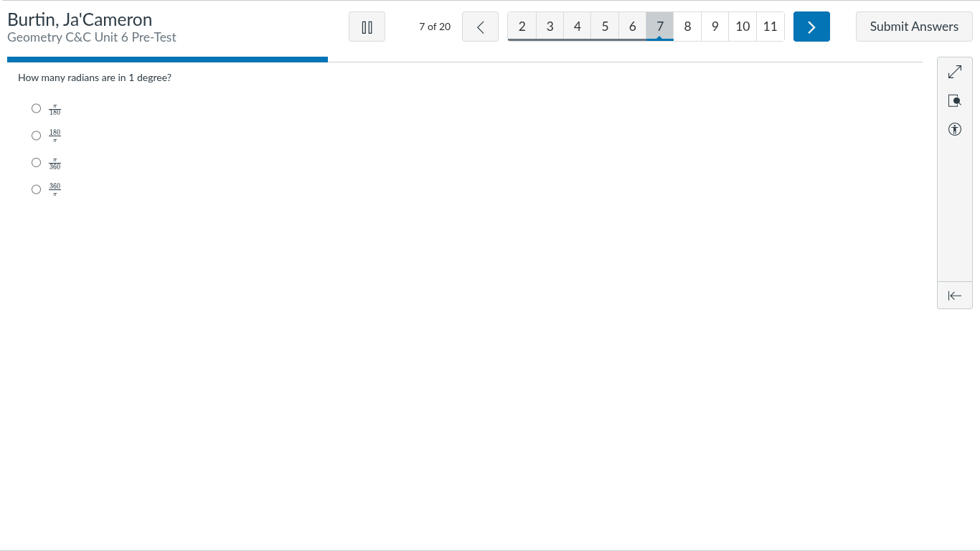Viewport: 980px width, 551px height.
Task: Click the Submit Answers button
Action: coord(914,27)
